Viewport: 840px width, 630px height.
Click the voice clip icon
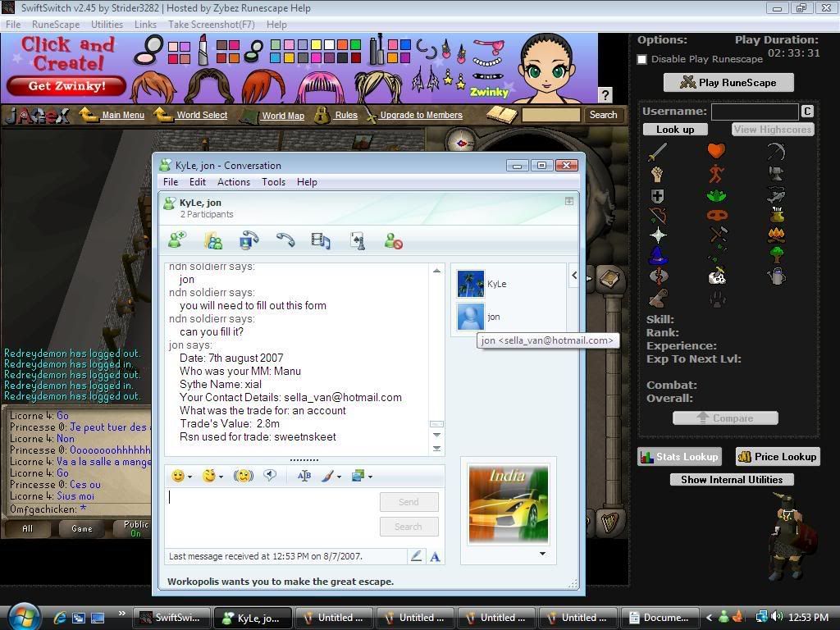[270, 475]
